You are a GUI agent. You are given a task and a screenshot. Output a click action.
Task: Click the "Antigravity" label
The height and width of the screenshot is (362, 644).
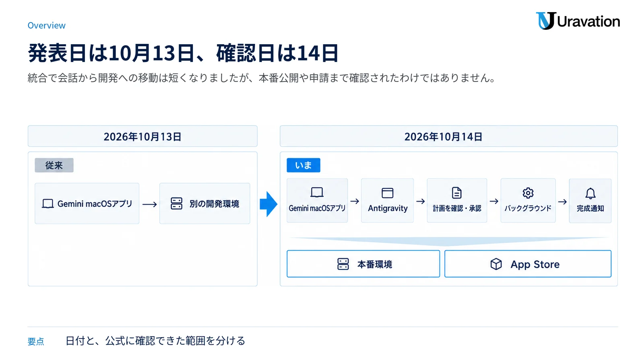click(388, 208)
